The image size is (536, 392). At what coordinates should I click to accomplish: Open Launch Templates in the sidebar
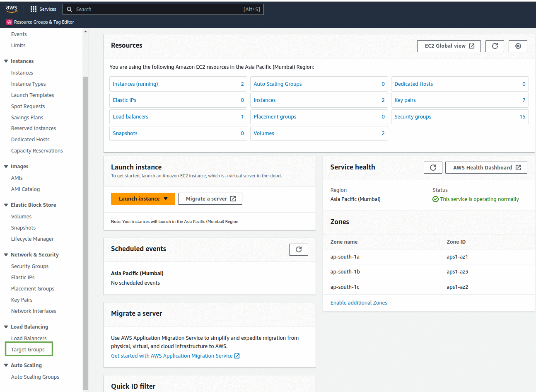[x=32, y=95]
